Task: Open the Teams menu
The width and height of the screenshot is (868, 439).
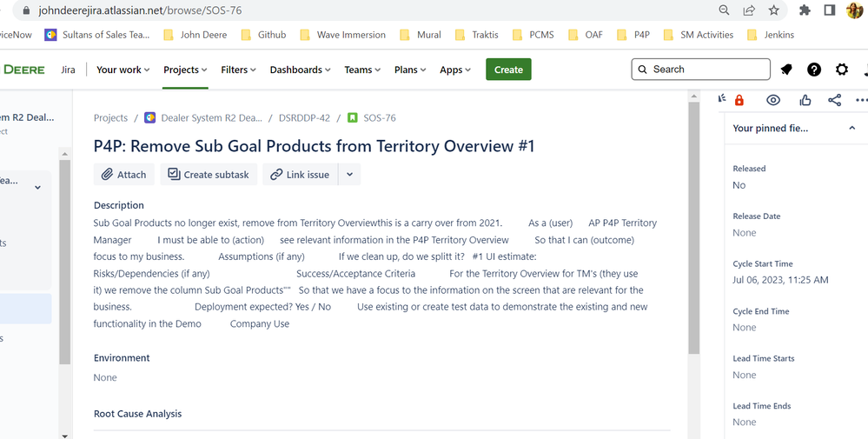Action: [362, 70]
